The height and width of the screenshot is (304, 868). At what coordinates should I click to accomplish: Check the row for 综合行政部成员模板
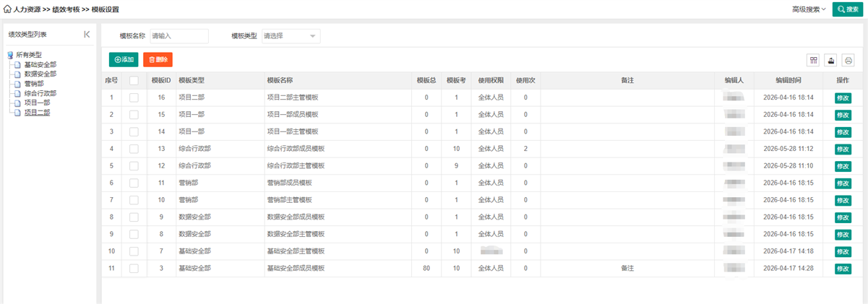tap(134, 149)
